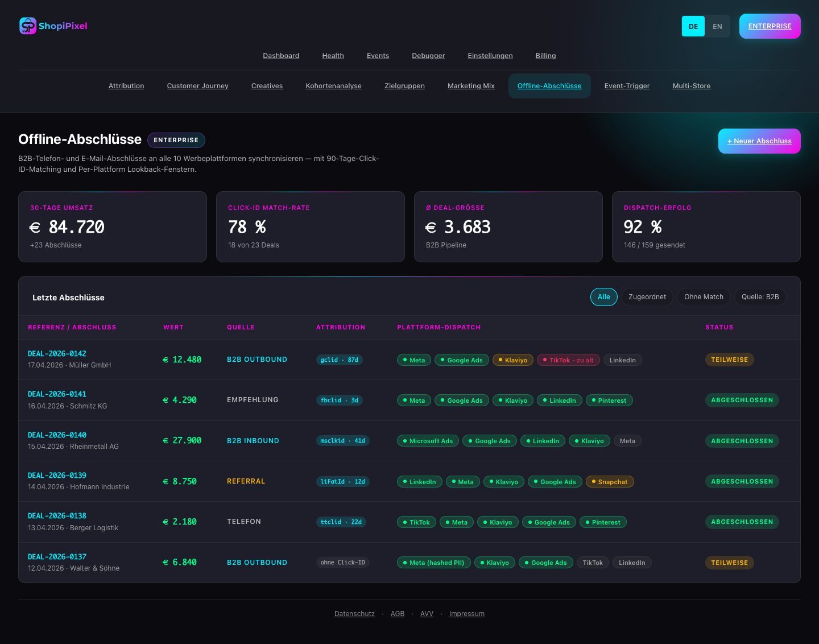Open deal DEAL-2026-0138
This screenshot has height=644, width=819.
point(57,516)
